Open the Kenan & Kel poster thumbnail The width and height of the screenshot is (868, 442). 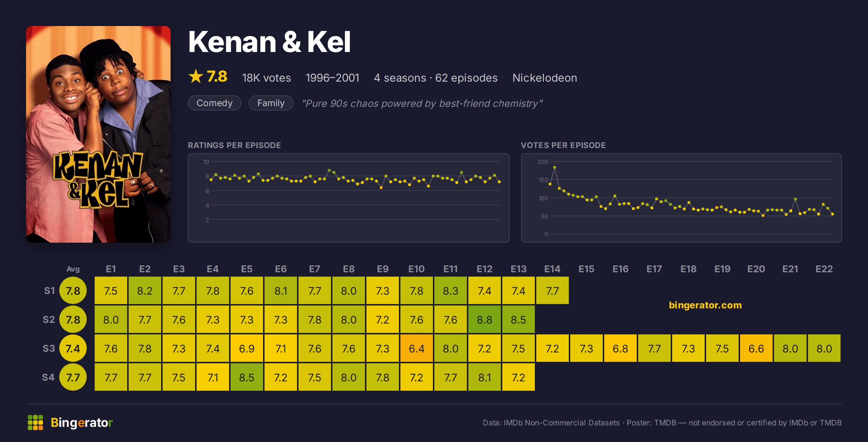pos(98,134)
